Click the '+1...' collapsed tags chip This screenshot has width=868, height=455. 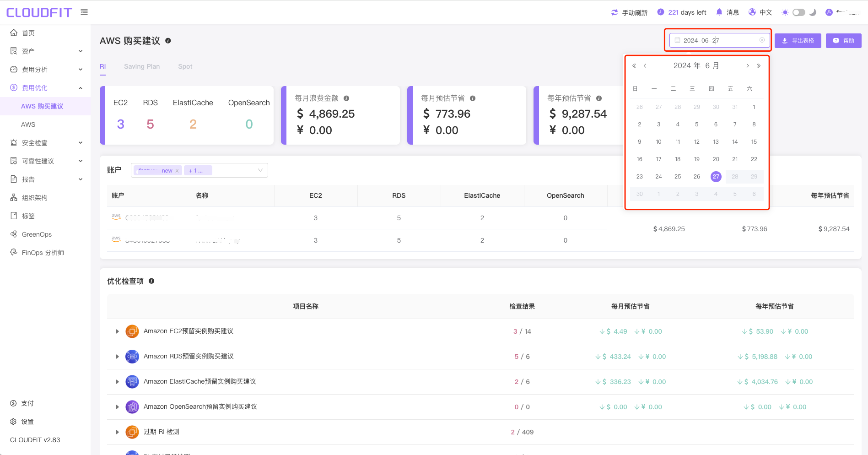[198, 171]
